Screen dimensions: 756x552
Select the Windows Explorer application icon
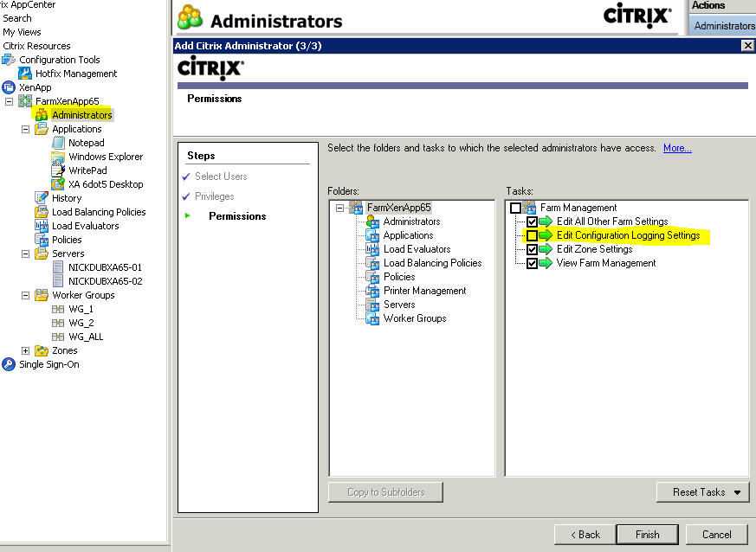58,157
